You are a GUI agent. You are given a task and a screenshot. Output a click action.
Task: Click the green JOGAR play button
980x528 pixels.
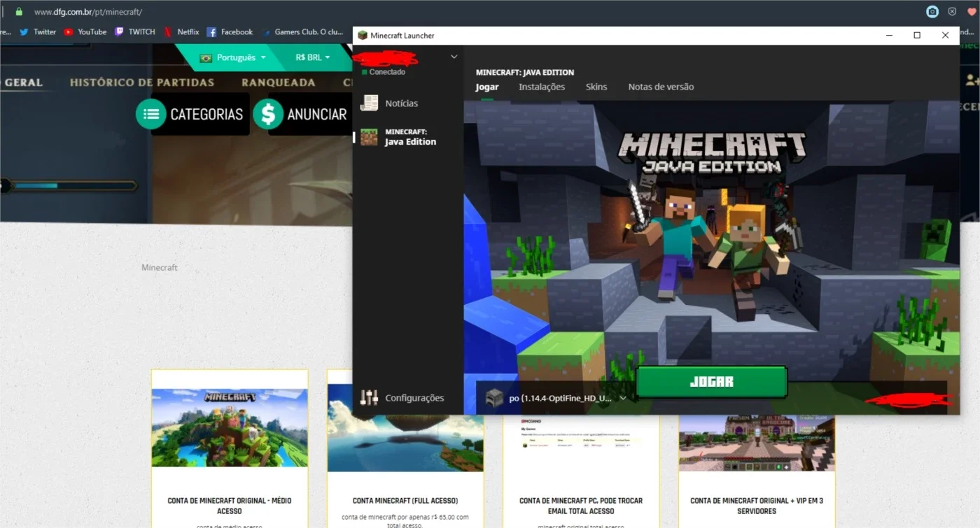point(712,382)
